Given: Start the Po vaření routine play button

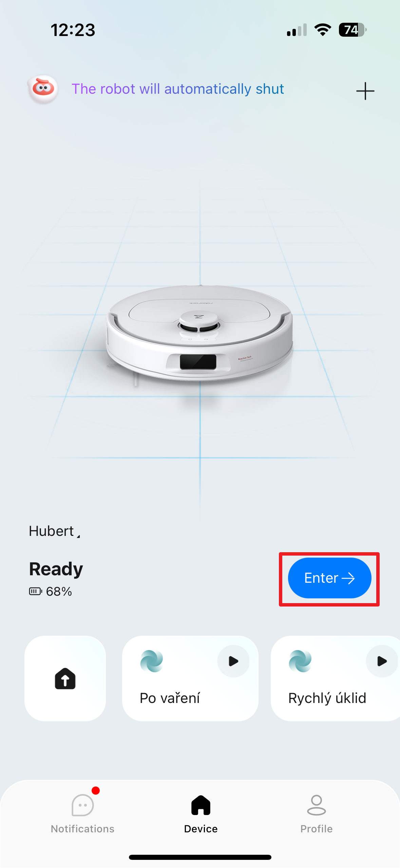Looking at the screenshot, I should pyautogui.click(x=233, y=661).
